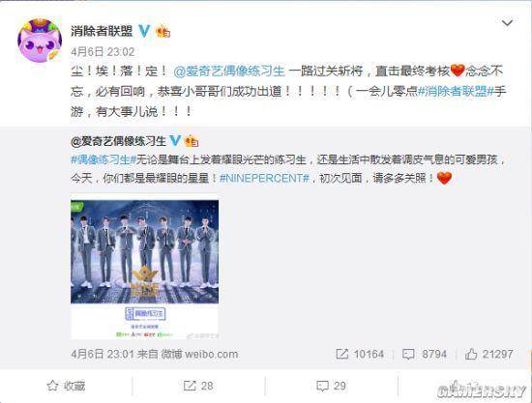Open the 4月6日 23:02 post timestamp

point(103,52)
